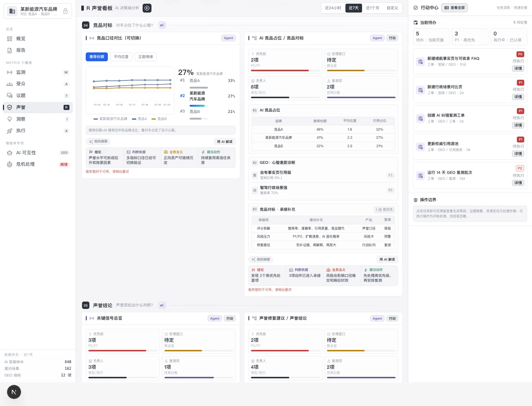Click the round N avatar button
This screenshot has height=406, width=532.
(14, 392)
